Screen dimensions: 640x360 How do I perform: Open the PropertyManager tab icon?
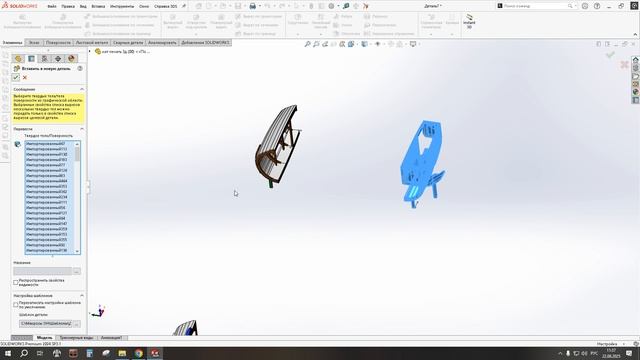point(31,59)
